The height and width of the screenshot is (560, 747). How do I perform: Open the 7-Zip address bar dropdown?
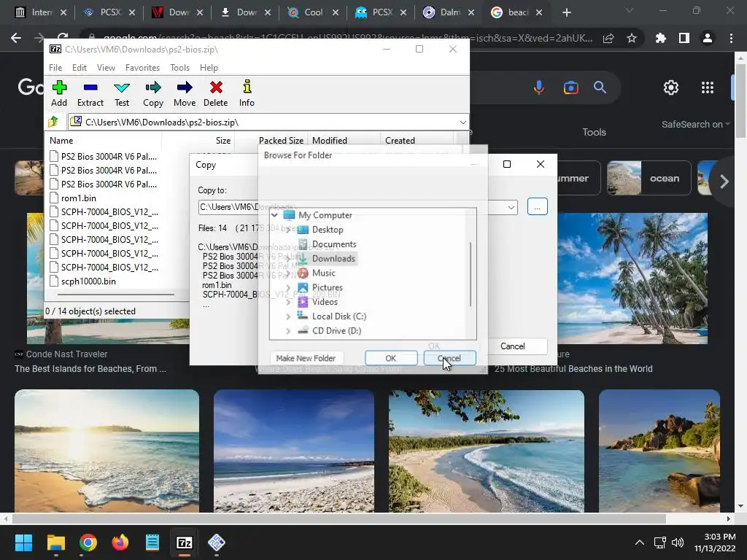[x=462, y=122]
